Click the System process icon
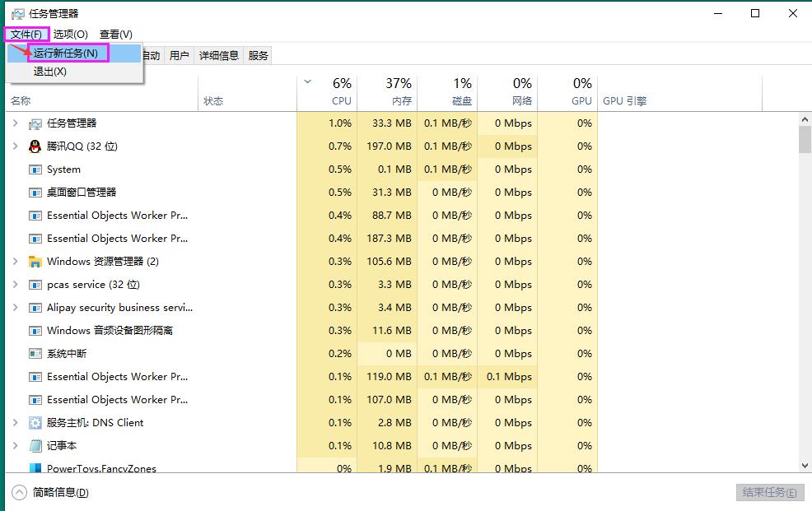This screenshot has height=511, width=812. 35,170
